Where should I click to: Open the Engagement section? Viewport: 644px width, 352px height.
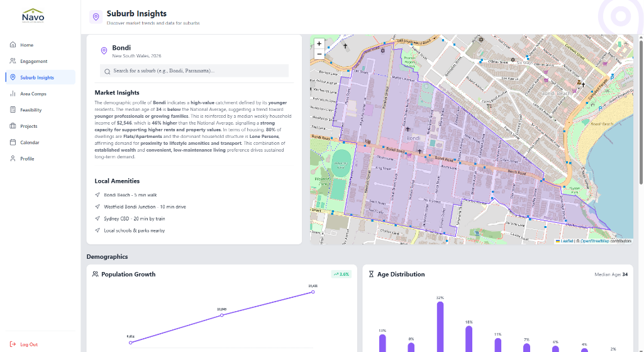tap(40, 61)
